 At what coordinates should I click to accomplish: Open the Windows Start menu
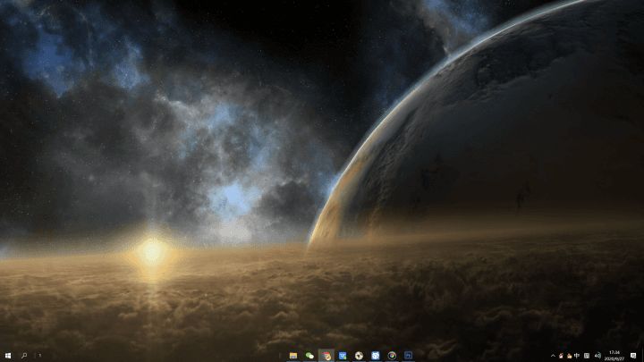pos(7,356)
